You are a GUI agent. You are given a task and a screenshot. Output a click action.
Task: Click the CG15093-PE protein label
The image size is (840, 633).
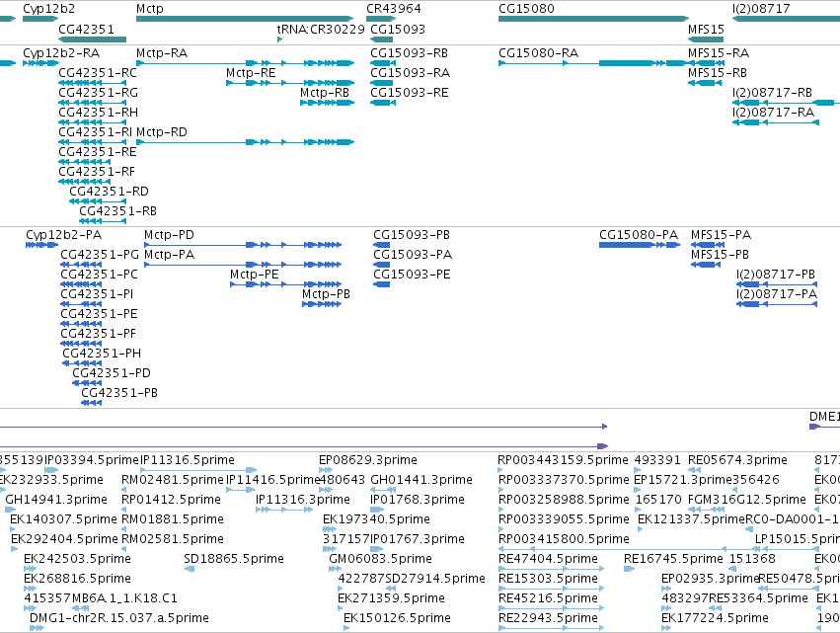[x=412, y=275]
